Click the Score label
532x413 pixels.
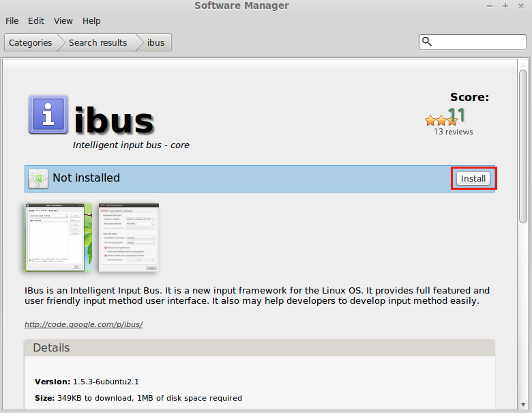point(469,97)
